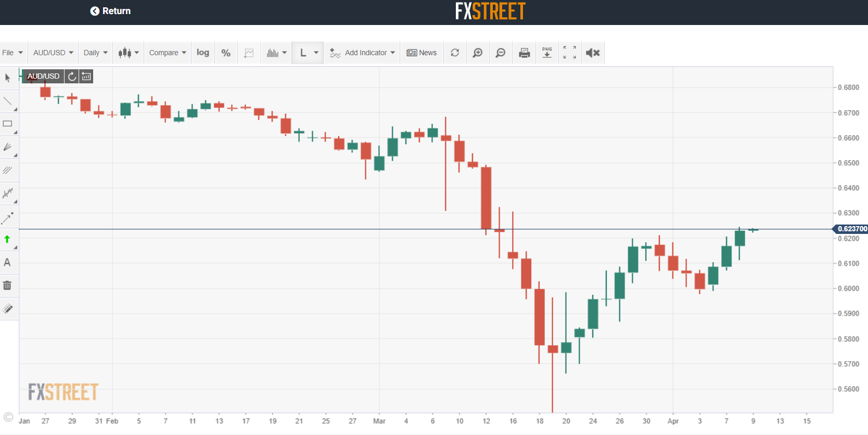
Task: Click the 0.6500 price axis label
Action: tap(848, 163)
